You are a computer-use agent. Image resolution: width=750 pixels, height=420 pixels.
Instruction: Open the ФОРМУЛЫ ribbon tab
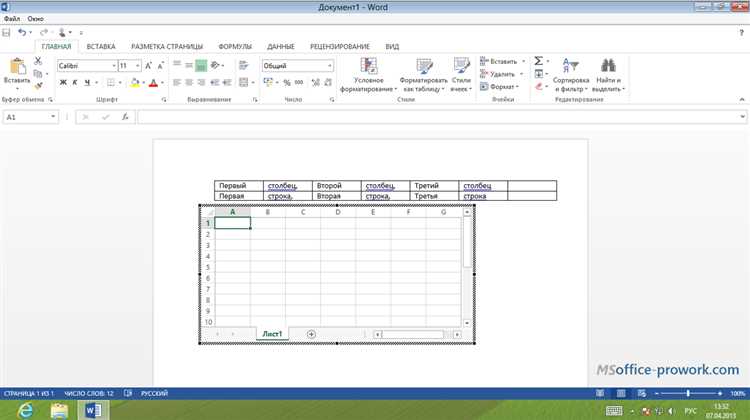point(235,46)
